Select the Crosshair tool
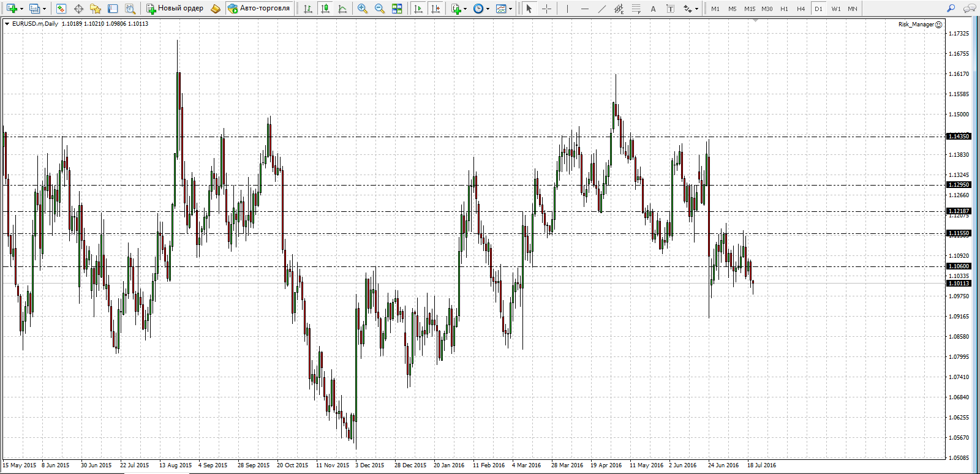This screenshot has width=980, height=474. point(546,9)
